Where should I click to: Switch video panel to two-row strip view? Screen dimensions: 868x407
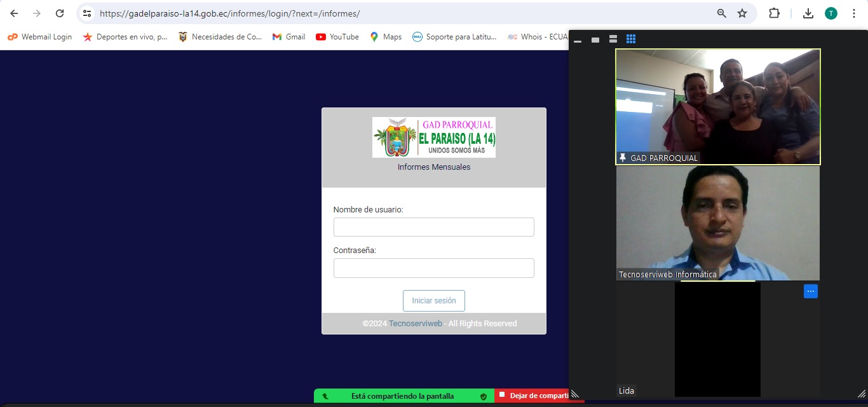(613, 39)
